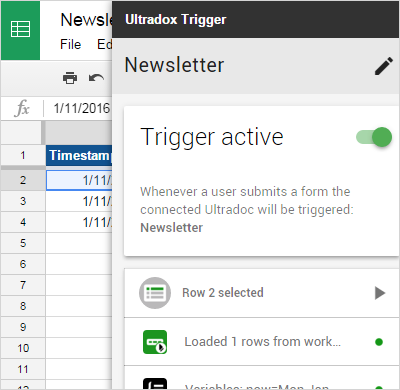Image resolution: width=400 pixels, height=390 pixels.
Task: Expand the Row 2 selected play arrow
Action: click(380, 293)
